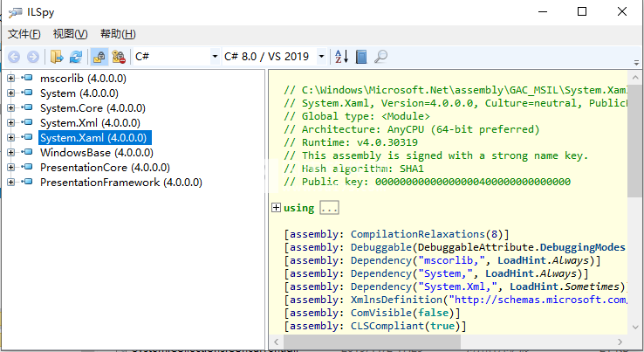Click the Hash algorithm: SHA1 comment
The image size is (644, 352).
tap(353, 169)
